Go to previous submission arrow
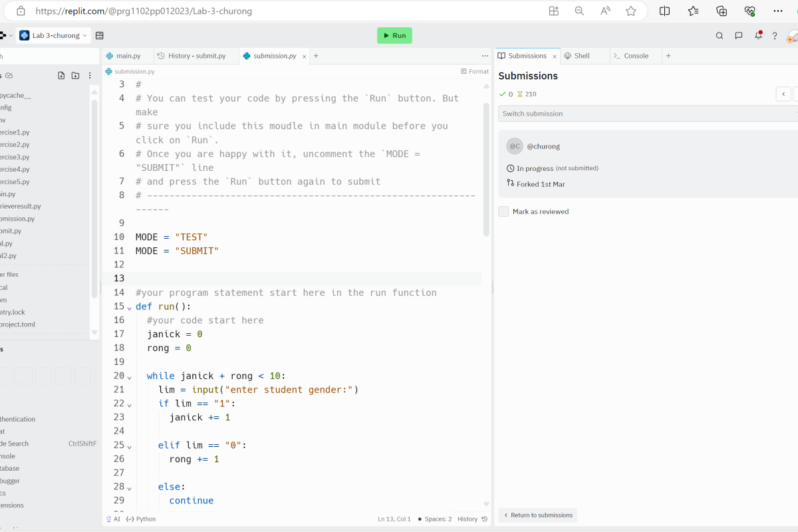 coord(783,94)
